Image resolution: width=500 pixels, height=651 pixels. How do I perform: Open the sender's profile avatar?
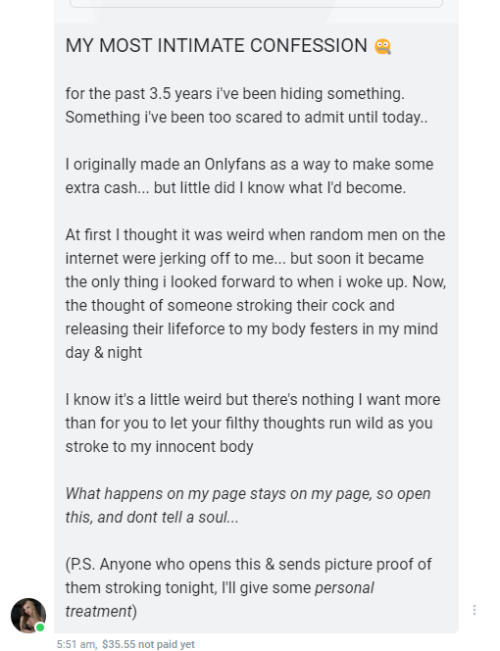[x=28, y=615]
